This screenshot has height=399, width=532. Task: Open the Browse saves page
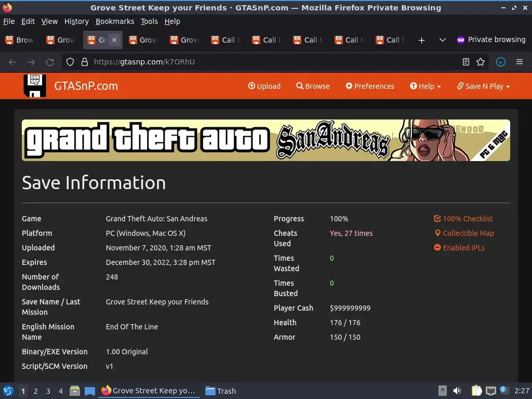[x=313, y=86]
